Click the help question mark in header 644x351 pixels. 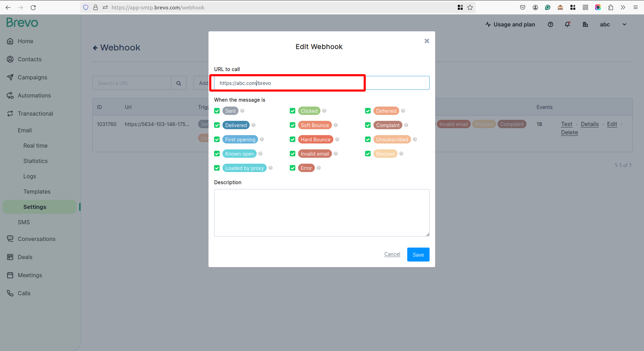pos(551,24)
